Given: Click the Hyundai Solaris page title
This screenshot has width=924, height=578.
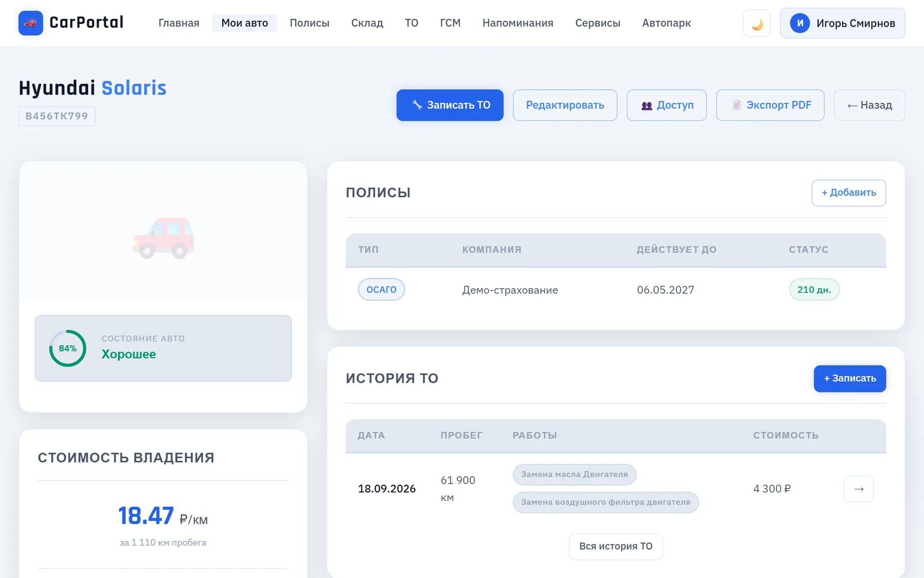Looking at the screenshot, I should (93, 88).
